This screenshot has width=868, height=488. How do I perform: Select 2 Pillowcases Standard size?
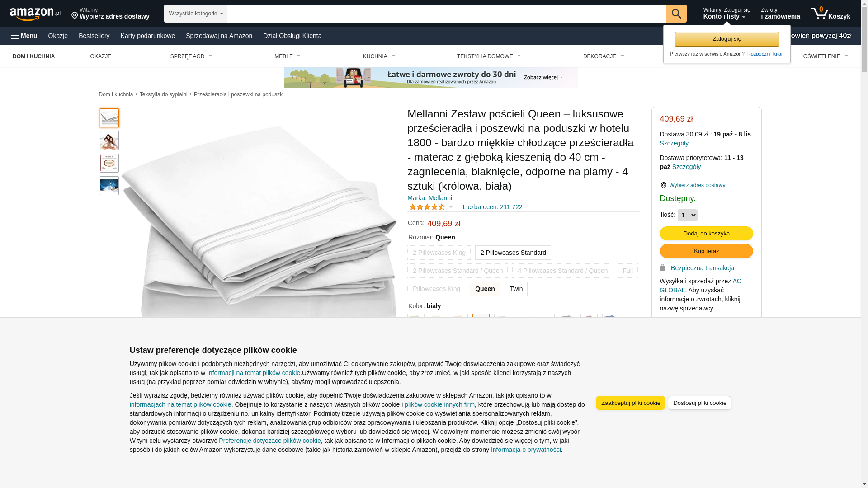pyautogui.click(x=513, y=253)
